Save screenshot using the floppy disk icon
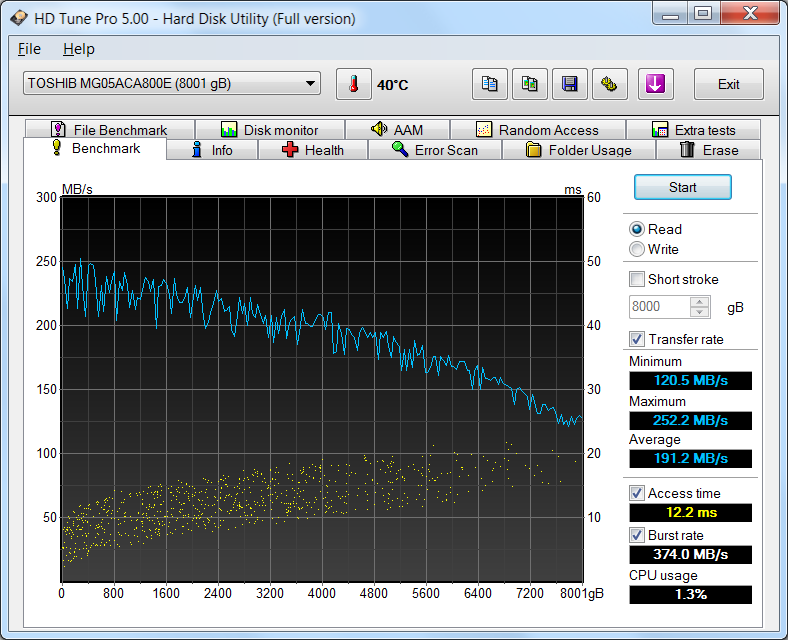 (x=569, y=84)
